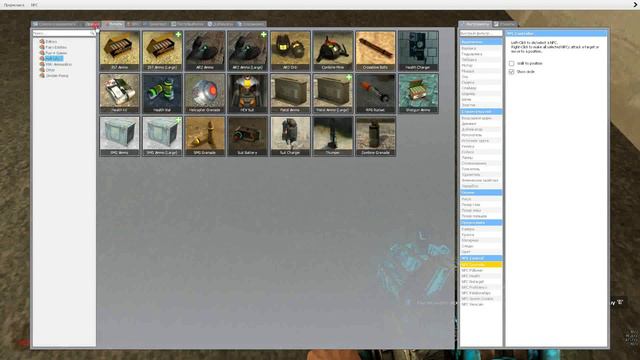
Task: Spawn the Combine Mine entity
Action: (x=333, y=51)
